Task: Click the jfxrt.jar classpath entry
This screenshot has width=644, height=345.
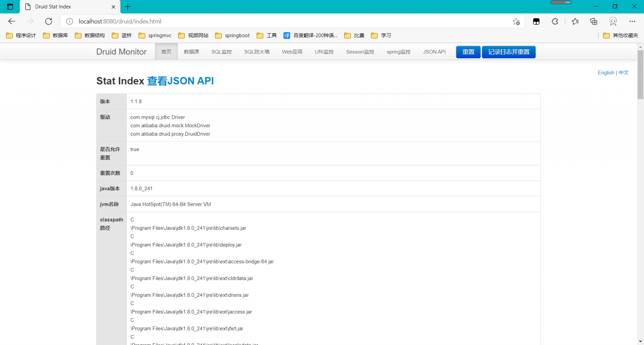Action: coord(187,328)
